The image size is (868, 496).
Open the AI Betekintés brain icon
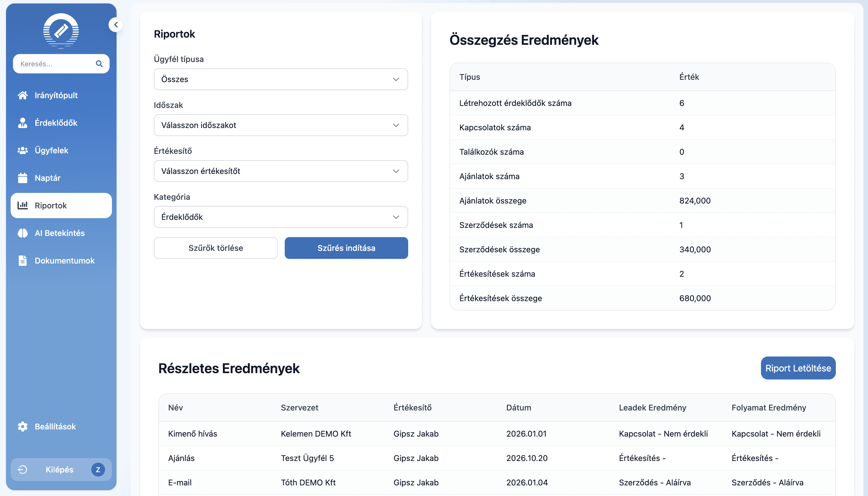pyautogui.click(x=22, y=233)
